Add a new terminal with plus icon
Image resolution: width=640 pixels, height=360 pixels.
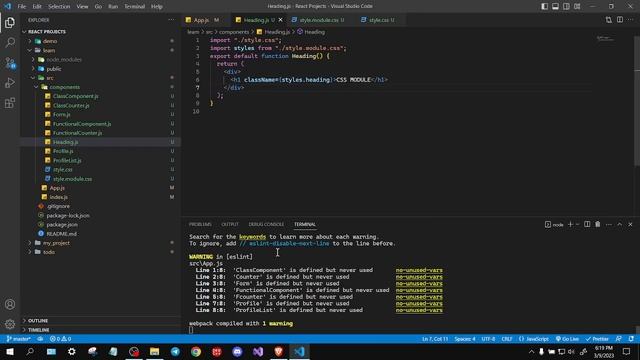tap(570, 224)
